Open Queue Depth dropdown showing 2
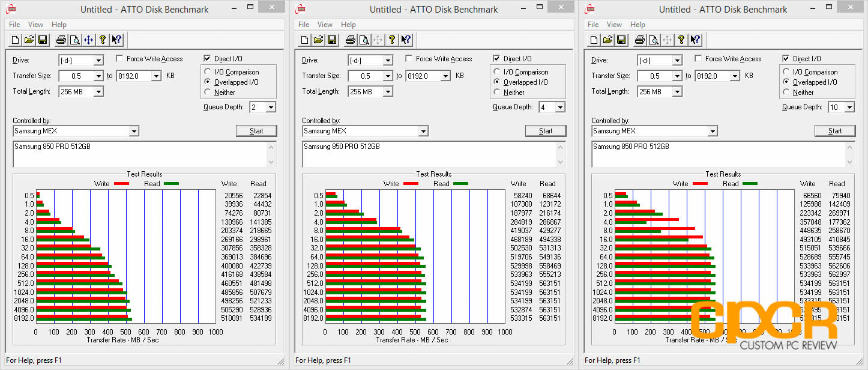868x370 pixels. (271, 108)
